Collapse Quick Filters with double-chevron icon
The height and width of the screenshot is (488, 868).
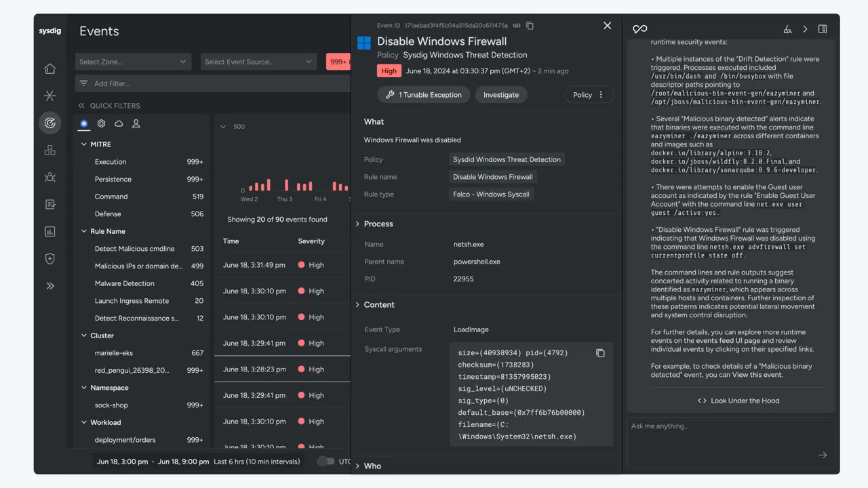click(81, 106)
